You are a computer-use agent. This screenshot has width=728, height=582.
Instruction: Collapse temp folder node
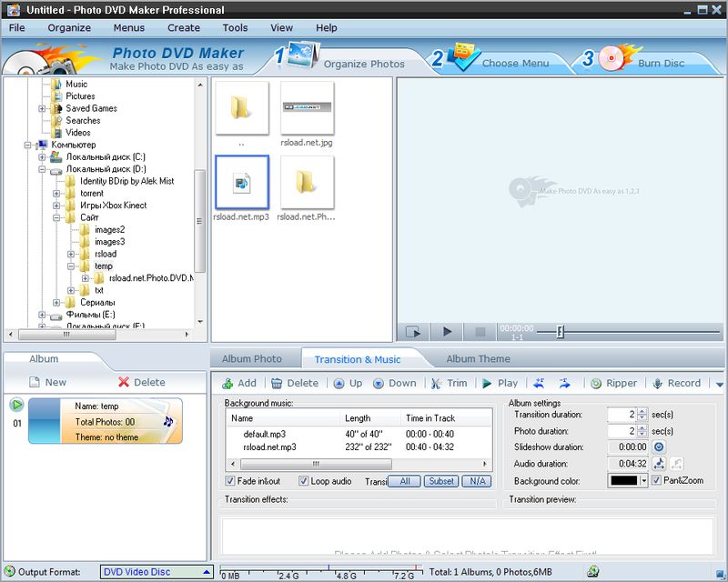tap(71, 266)
